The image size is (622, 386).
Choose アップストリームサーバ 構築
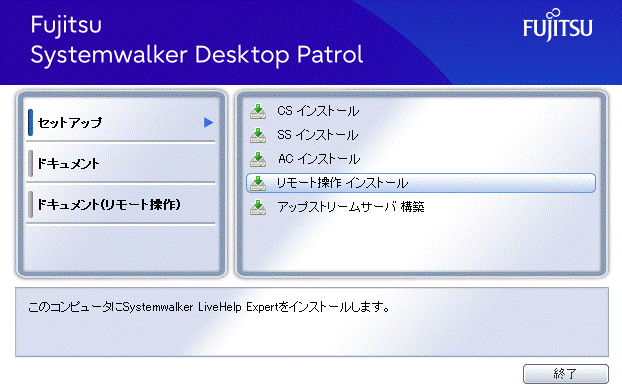click(x=351, y=207)
